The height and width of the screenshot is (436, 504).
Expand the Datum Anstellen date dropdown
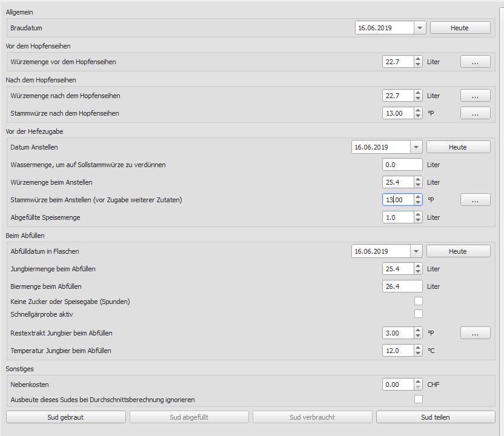click(x=416, y=147)
